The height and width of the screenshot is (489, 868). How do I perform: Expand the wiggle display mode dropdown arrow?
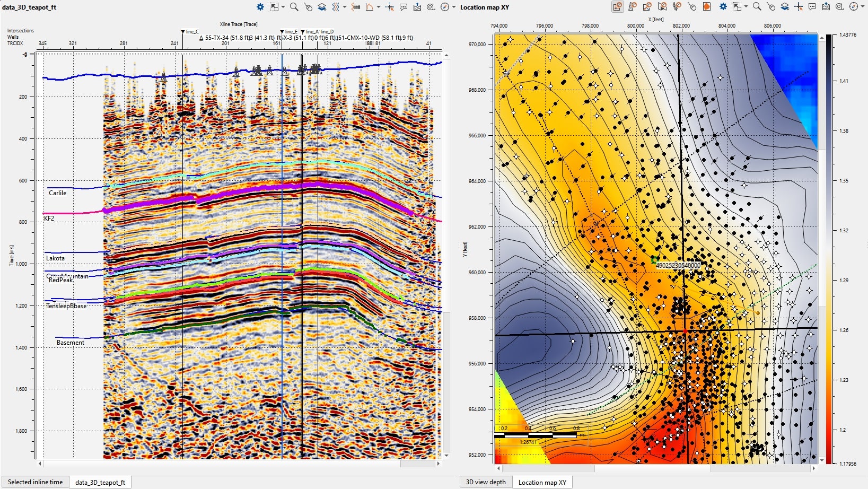tap(345, 7)
